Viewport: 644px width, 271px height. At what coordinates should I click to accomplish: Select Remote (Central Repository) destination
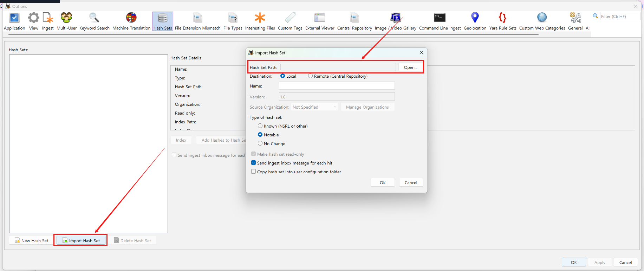tap(310, 76)
